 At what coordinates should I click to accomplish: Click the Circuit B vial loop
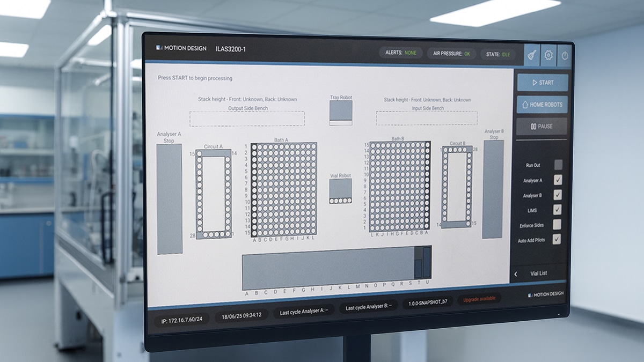coord(457,187)
